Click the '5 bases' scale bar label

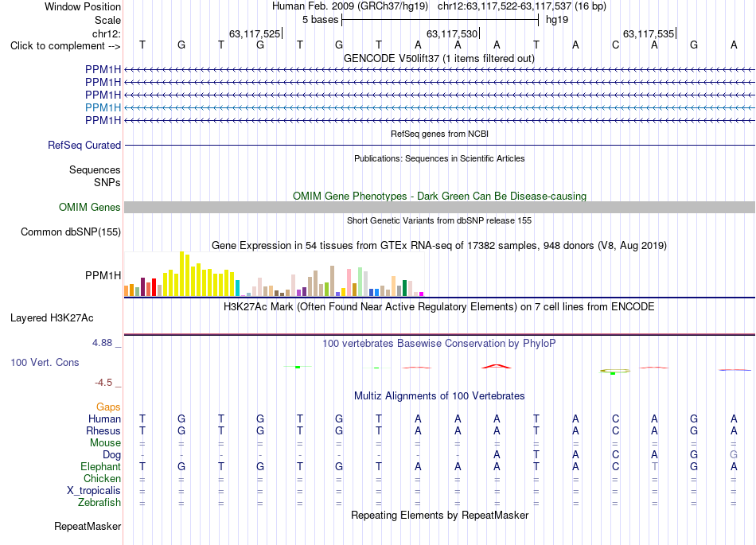pyautogui.click(x=320, y=20)
